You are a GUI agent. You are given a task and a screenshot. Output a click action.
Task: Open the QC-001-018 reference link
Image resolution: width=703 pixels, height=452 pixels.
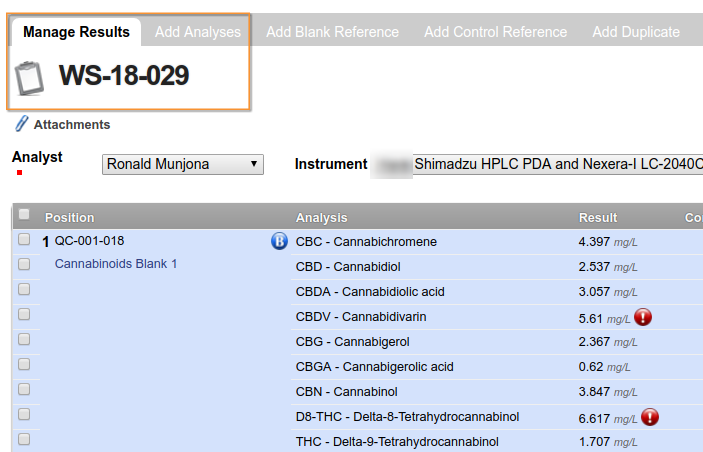pyautogui.click(x=89, y=241)
